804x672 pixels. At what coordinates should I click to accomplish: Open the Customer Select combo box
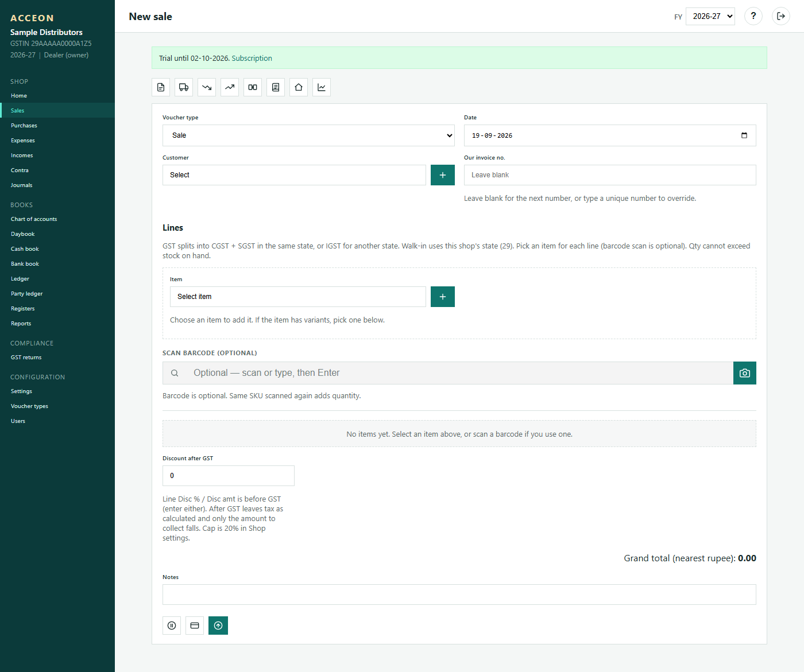pos(294,175)
